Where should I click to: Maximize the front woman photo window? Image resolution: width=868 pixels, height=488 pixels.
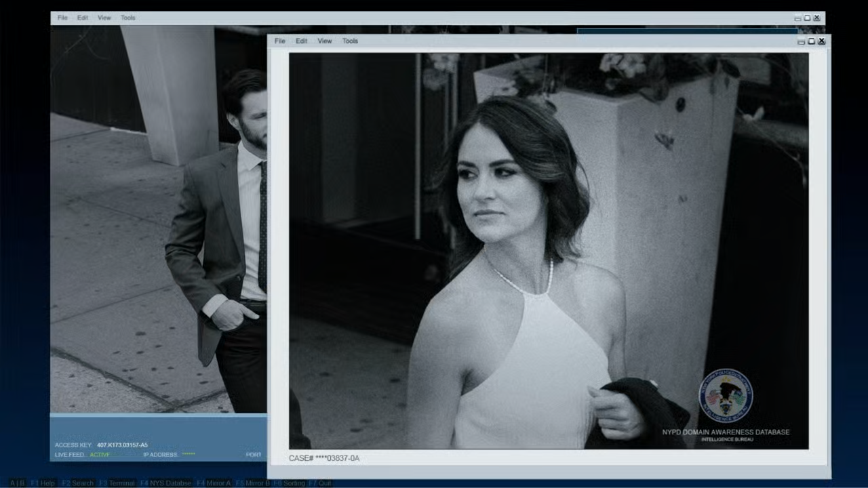[811, 41]
